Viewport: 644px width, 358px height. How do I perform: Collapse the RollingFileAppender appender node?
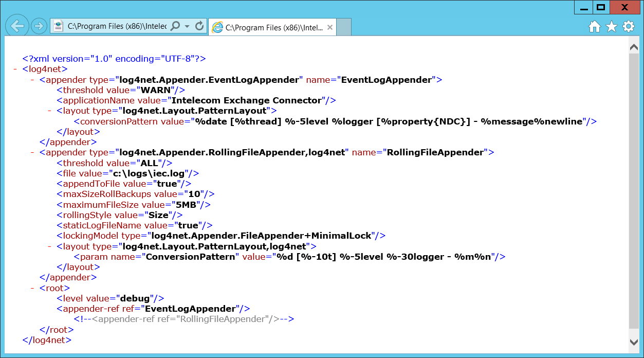coord(32,152)
